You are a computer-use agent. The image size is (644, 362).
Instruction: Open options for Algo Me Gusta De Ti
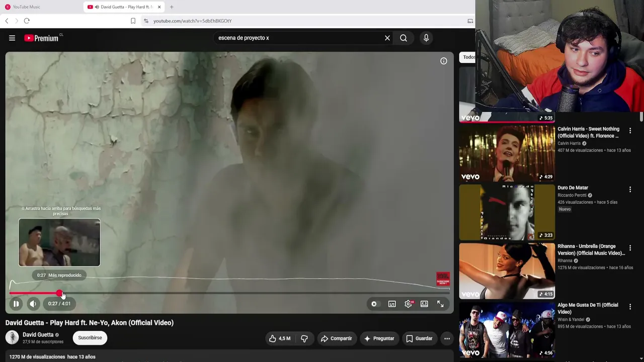coord(630,307)
